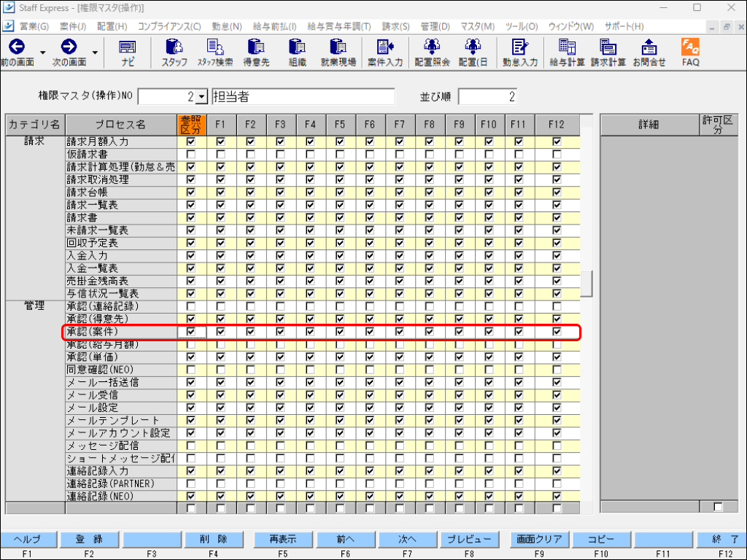747x560 pixels.
Task: Click the 終了 function button
Action: point(721,540)
